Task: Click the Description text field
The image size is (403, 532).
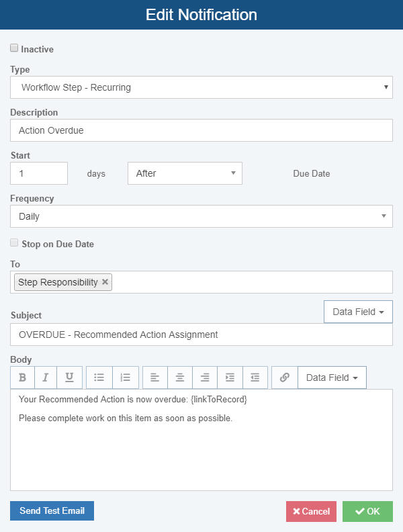Action: tap(201, 130)
